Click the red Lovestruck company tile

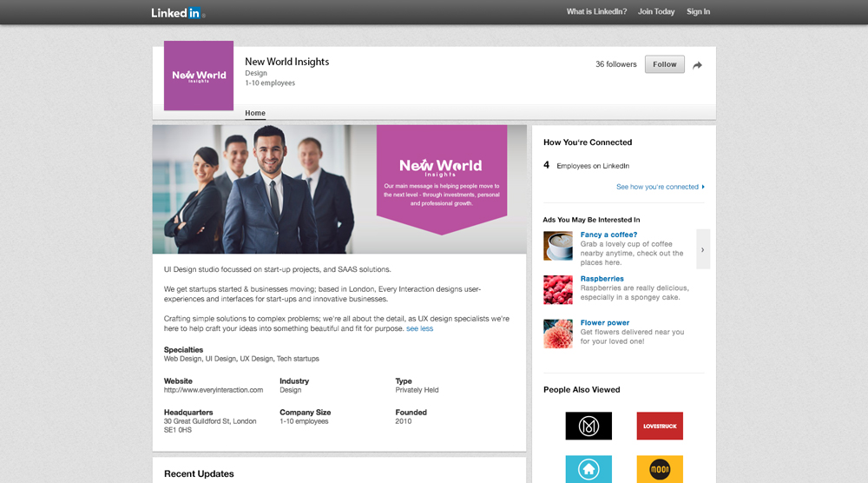click(x=660, y=426)
